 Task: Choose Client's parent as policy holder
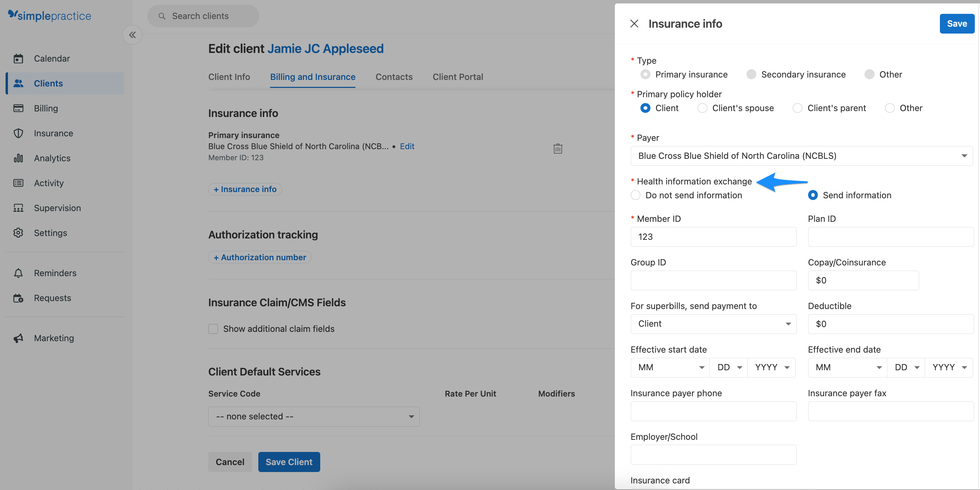click(797, 108)
